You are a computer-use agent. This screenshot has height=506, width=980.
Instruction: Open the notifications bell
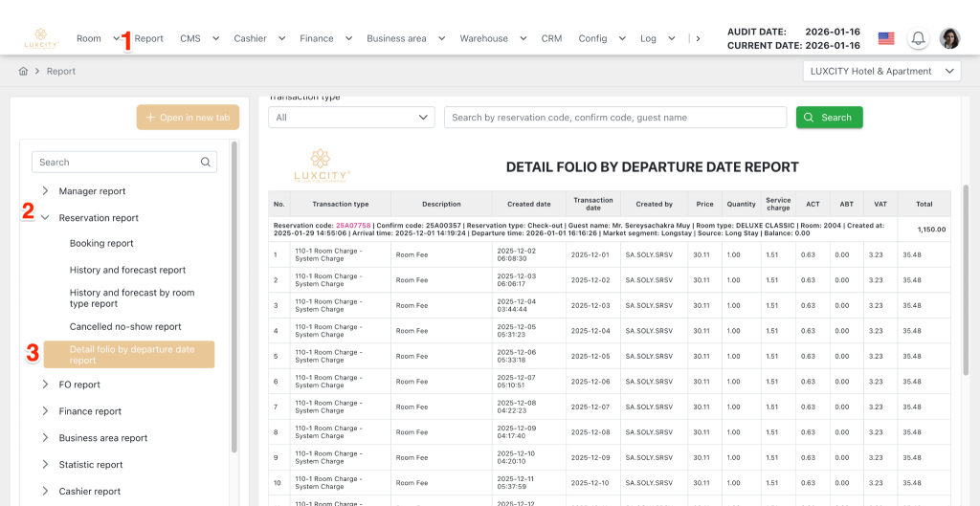pyautogui.click(x=918, y=38)
